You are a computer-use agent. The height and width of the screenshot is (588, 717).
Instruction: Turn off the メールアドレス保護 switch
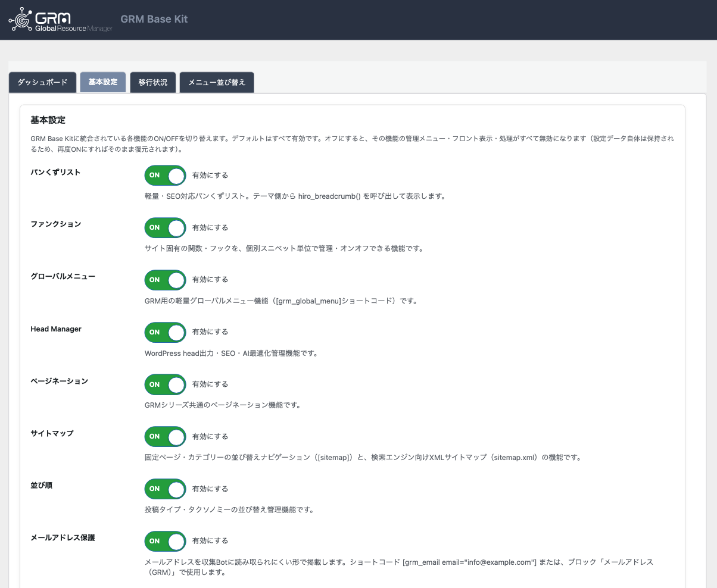click(165, 541)
